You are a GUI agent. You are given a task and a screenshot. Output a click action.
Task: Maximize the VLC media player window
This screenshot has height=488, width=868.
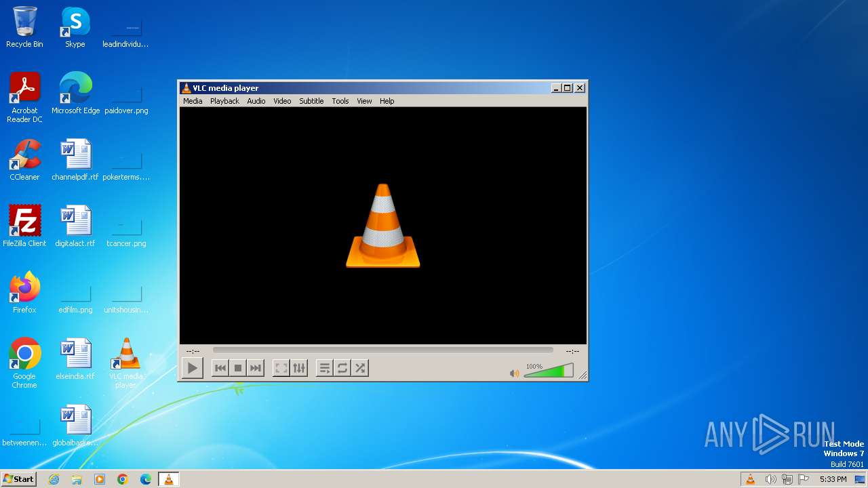[568, 88]
